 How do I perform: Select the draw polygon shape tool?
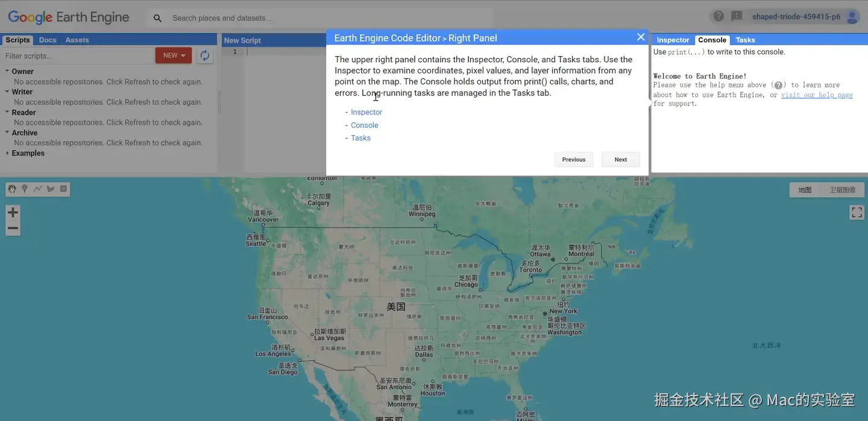click(51, 189)
